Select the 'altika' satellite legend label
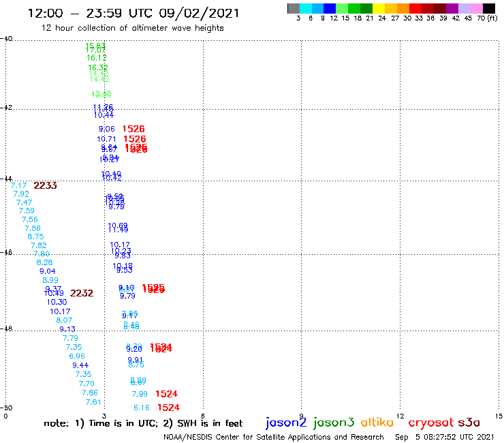Viewport: 504px width, 443px height. point(377,422)
